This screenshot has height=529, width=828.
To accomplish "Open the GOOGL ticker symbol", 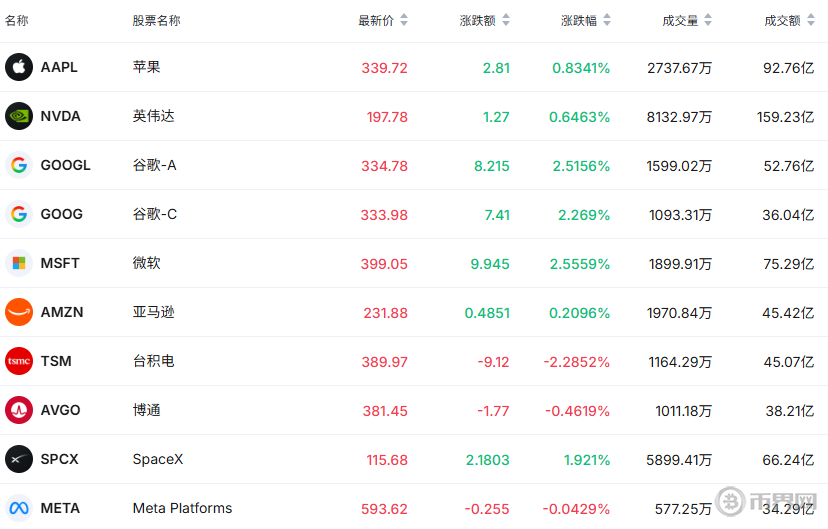I will [65, 165].
